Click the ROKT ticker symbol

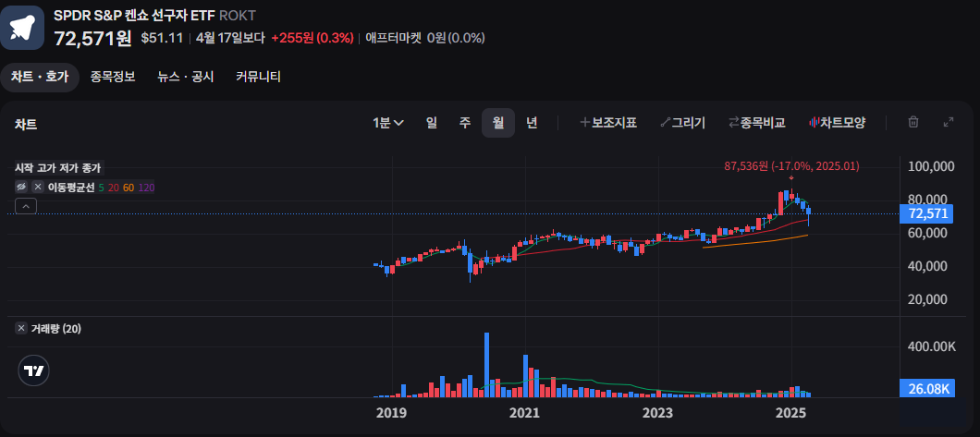click(x=238, y=16)
